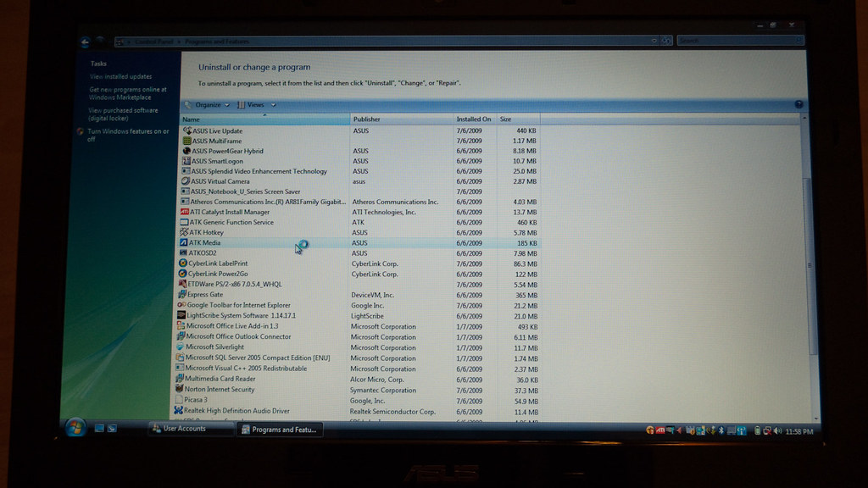Click the ATI Catalyst Install Manager icon
This screenshot has width=868, height=488.
coord(185,212)
